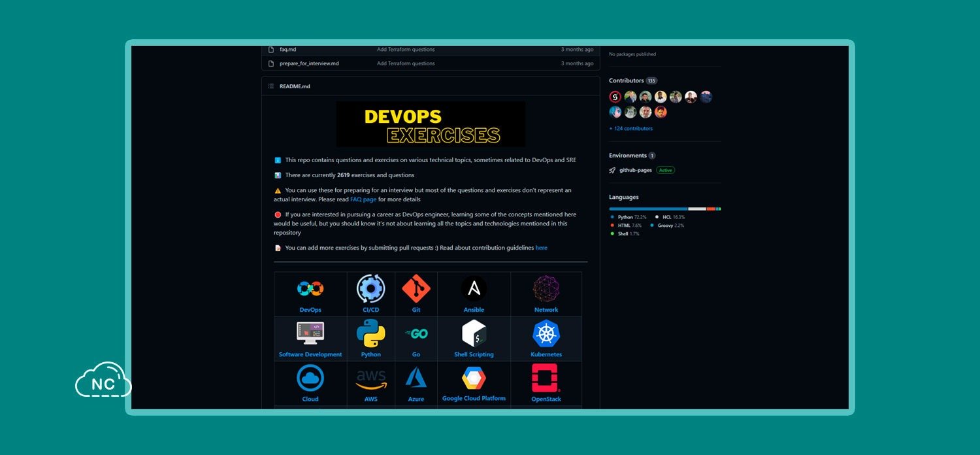Open the commit message on the faq.md row
The width and height of the screenshot is (980, 455).
[406, 50]
